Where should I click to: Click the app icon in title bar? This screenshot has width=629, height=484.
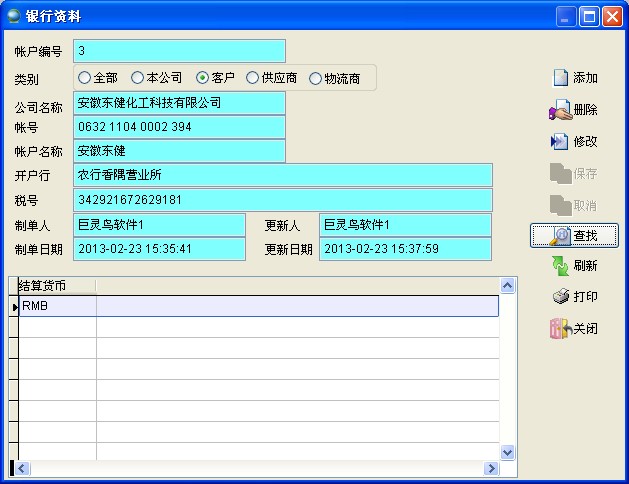coord(15,16)
